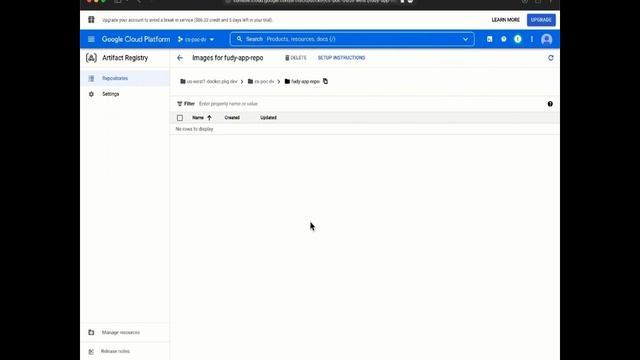Open Release notes in the sidebar

tap(125, 351)
